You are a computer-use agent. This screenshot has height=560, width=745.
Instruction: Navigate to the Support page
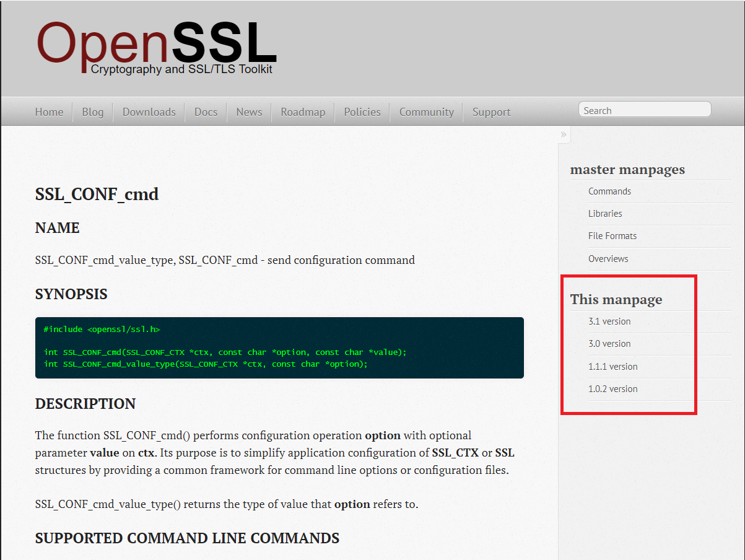tap(490, 112)
